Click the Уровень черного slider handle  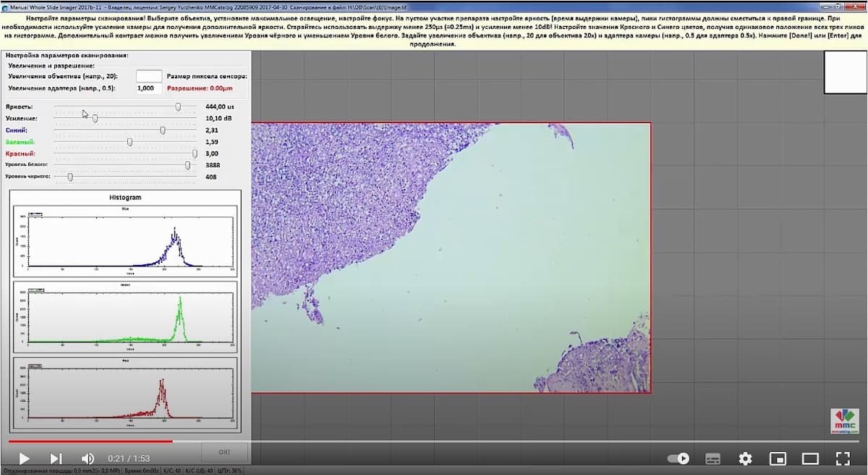70,177
